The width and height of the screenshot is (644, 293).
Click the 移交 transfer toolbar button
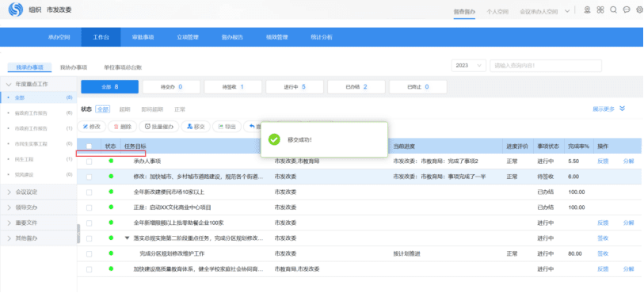click(196, 127)
